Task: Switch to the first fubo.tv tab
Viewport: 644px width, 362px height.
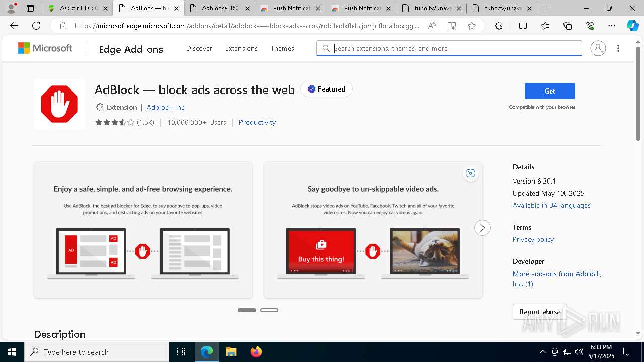Action: 432,8
